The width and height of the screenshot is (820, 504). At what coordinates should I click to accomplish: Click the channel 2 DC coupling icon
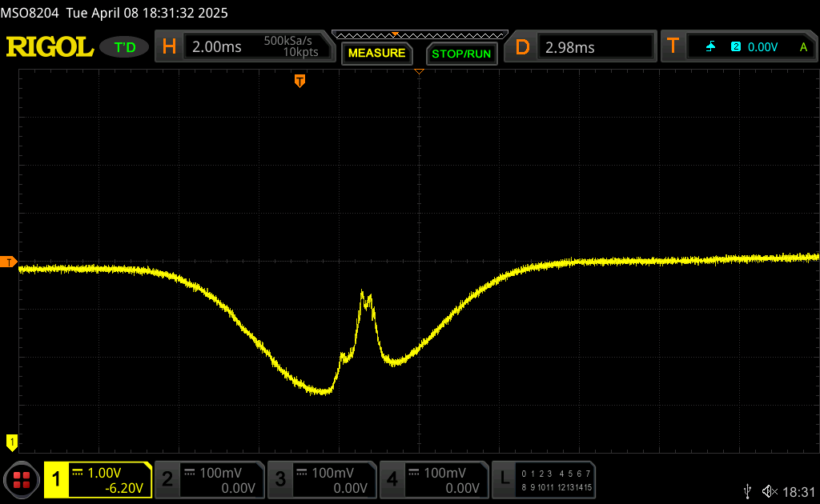click(190, 472)
